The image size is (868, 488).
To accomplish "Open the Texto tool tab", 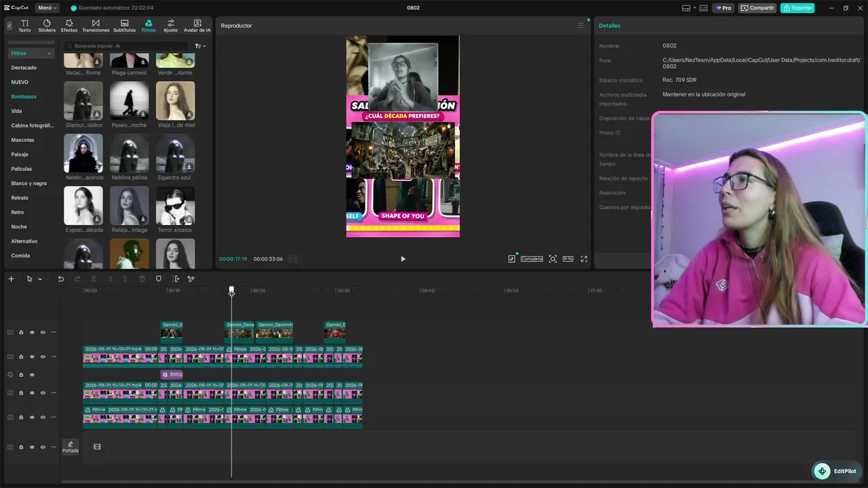I will [x=24, y=26].
